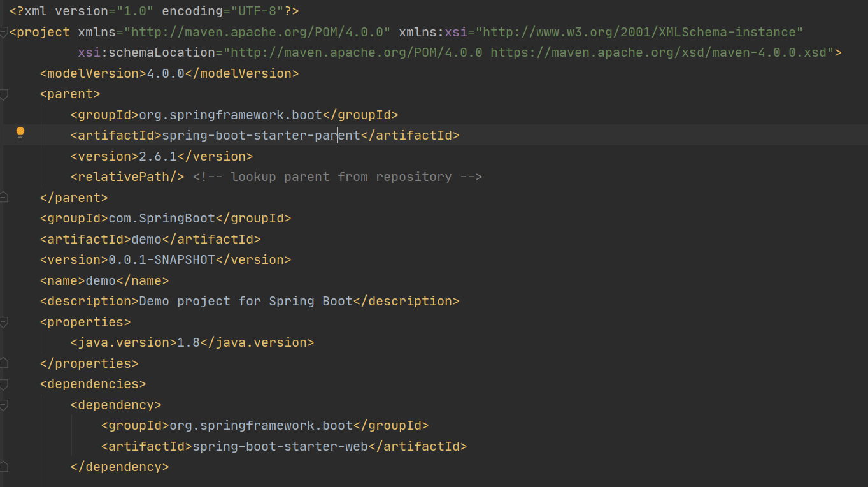Collapse the opening properties tag fold marker
This screenshot has width=868, height=487.
[3, 322]
